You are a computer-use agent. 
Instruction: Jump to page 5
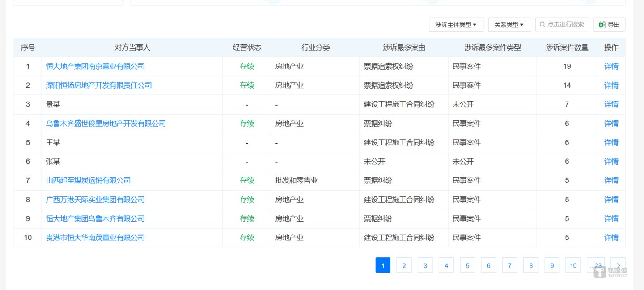point(467,265)
